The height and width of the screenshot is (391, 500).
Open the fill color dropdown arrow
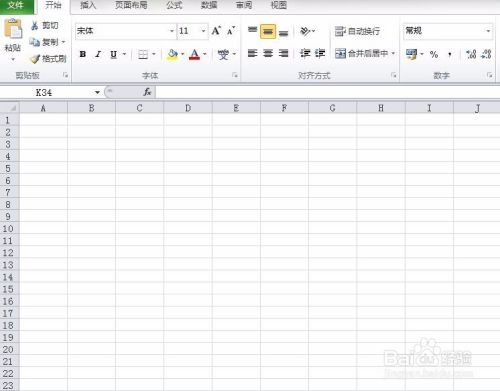(182, 54)
